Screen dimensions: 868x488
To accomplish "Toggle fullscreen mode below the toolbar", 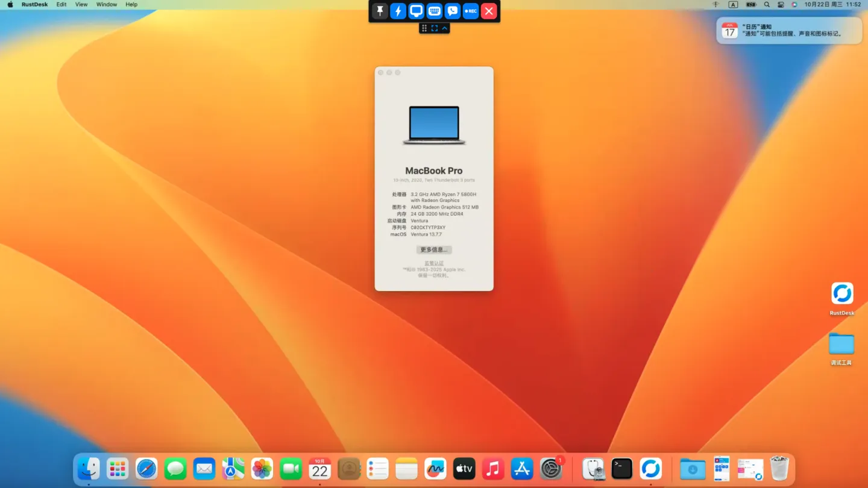I will tap(435, 28).
